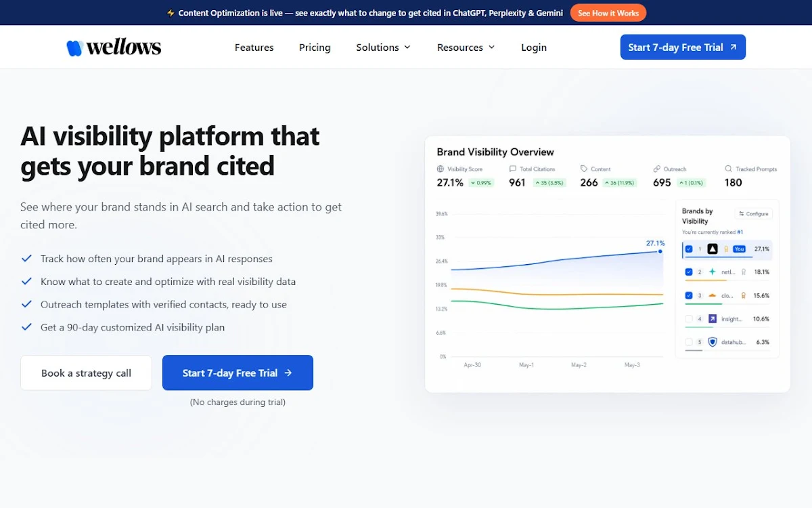Expand the Solutions dropdown menu
This screenshot has width=812, height=508.
tap(383, 47)
